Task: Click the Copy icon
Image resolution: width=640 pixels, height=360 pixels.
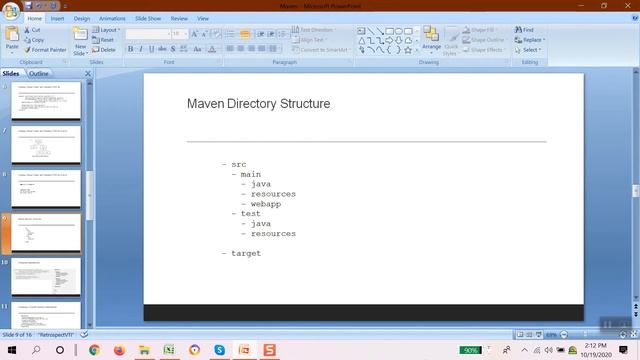Action: (27, 40)
